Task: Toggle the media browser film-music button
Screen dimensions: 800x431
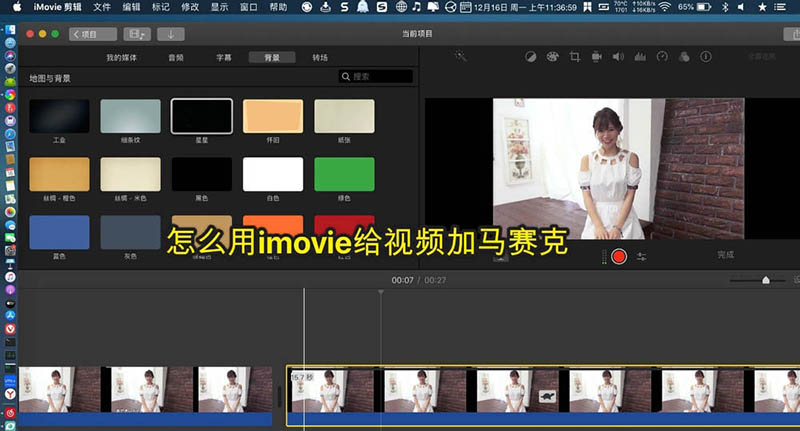Action: pyautogui.click(x=137, y=34)
